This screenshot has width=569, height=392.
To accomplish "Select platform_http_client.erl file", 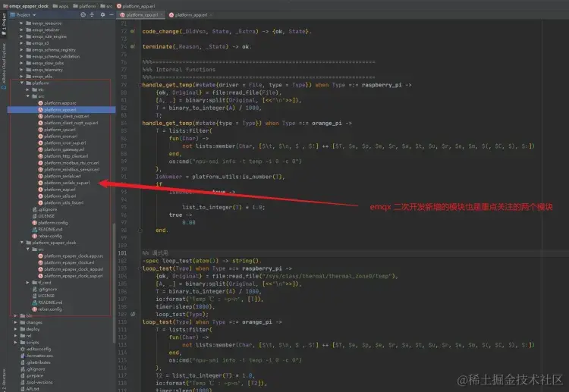I will pyautogui.click(x=64, y=156).
